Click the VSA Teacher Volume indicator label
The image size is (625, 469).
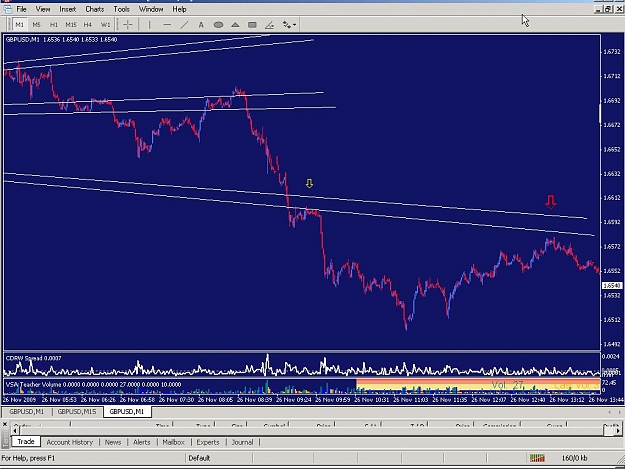point(93,385)
